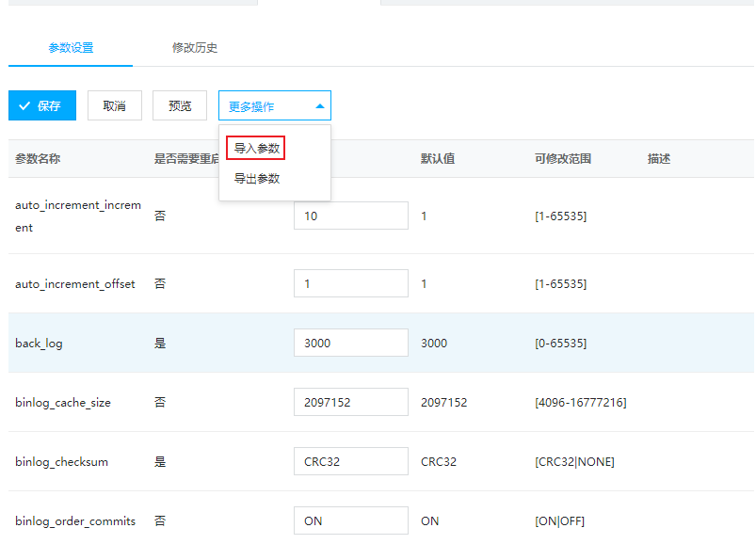Click the binlog_cache_size value field

(350, 402)
